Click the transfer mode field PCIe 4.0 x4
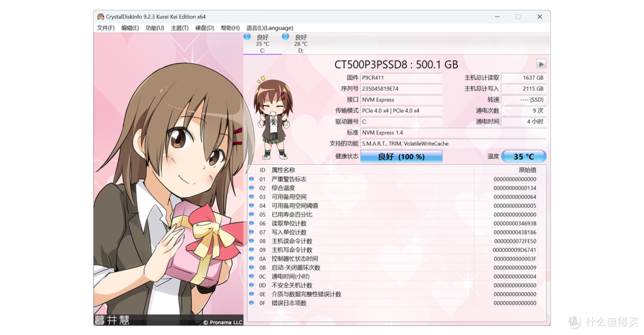Viewport: 644px width, 335px height. click(x=401, y=110)
